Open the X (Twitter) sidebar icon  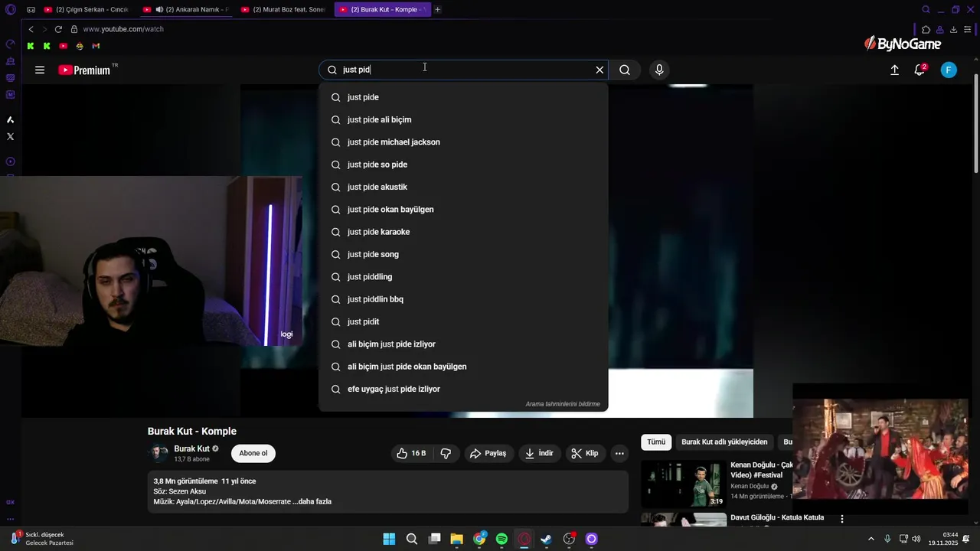tap(10, 136)
